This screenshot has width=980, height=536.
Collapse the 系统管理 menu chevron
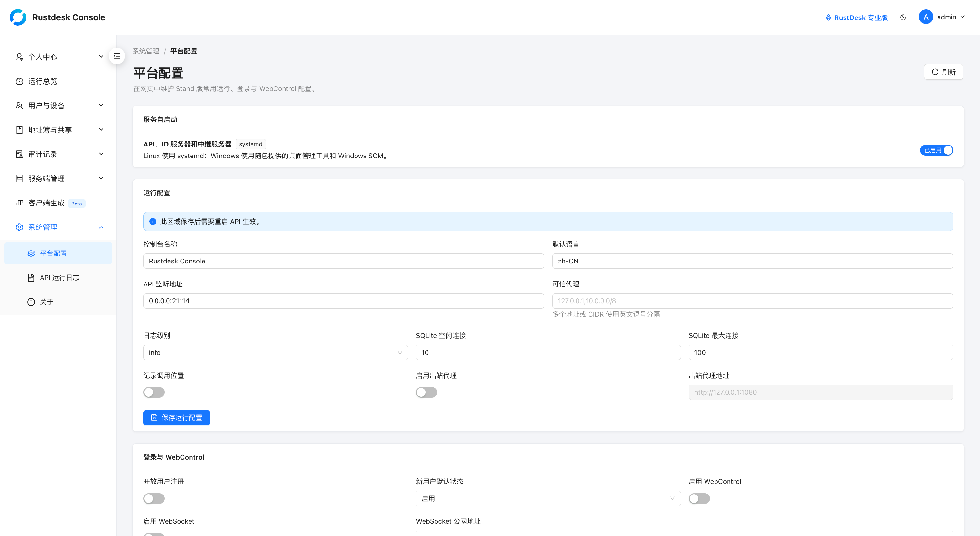(x=101, y=227)
